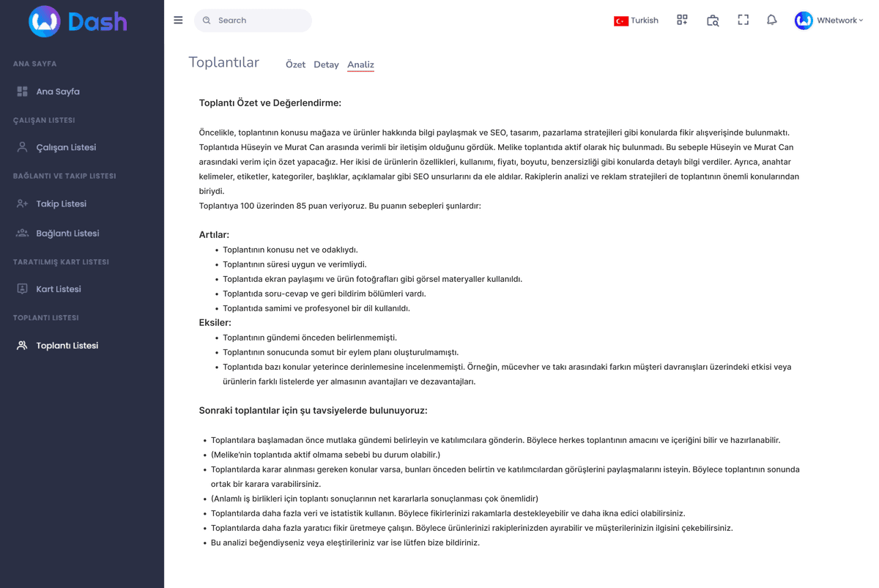Open the notifications bell
Screen dimensions: 879x588
(771, 21)
